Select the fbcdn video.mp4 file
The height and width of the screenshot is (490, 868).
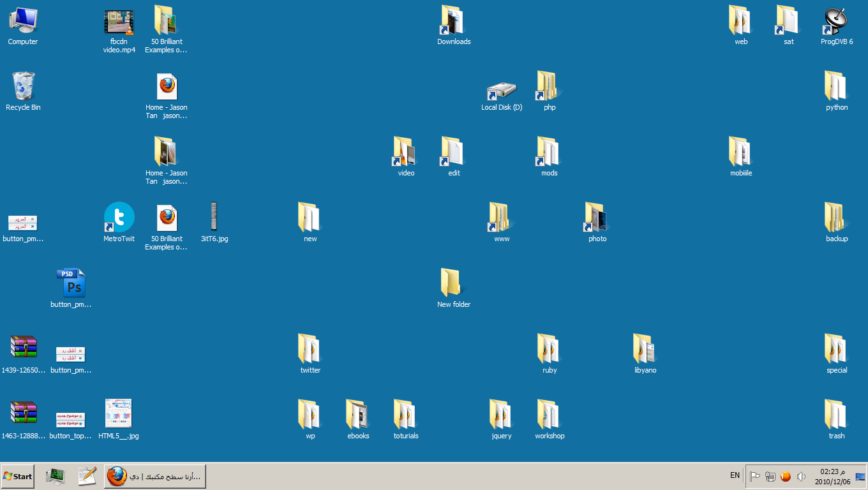[x=119, y=22]
